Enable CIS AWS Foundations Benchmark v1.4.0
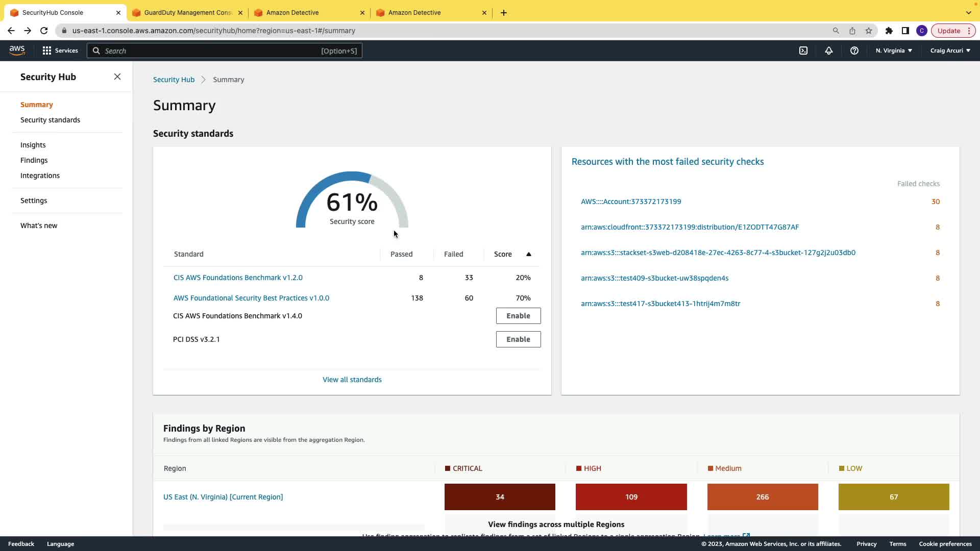Image resolution: width=980 pixels, height=551 pixels. pyautogui.click(x=518, y=316)
